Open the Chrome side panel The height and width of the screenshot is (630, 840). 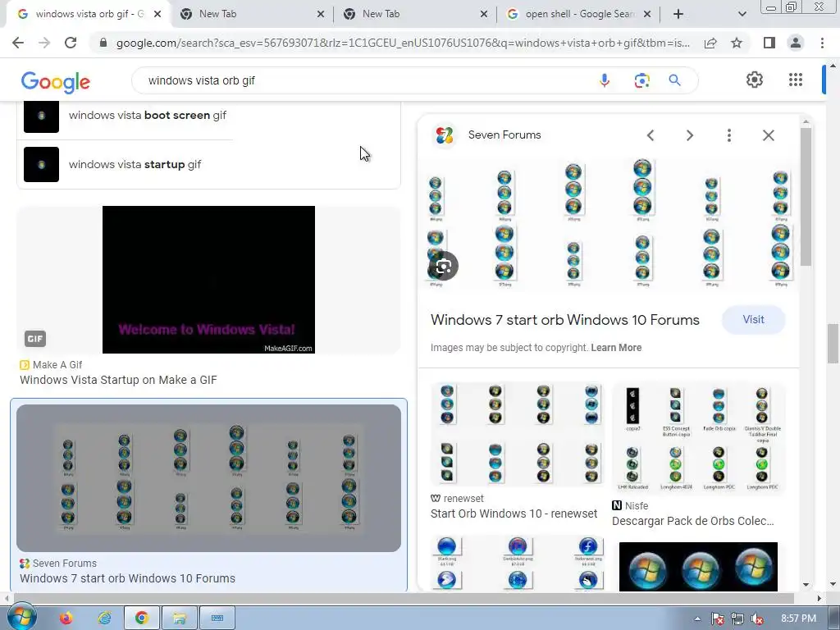pyautogui.click(x=769, y=43)
